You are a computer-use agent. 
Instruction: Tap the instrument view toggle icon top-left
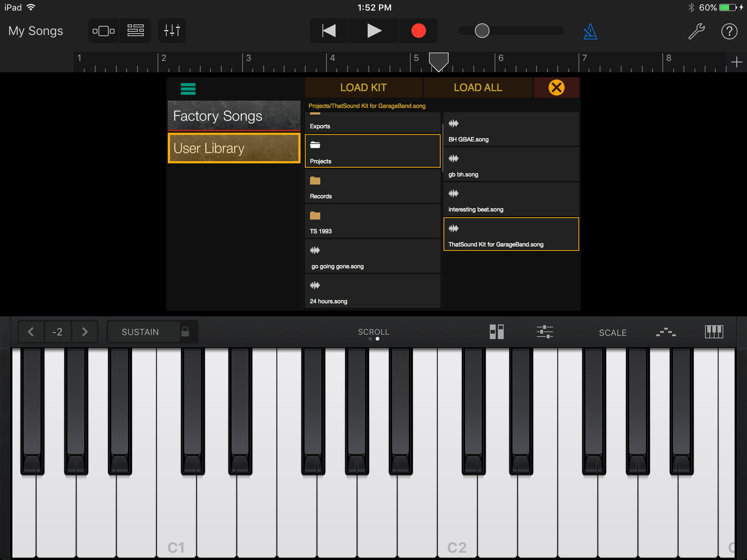coord(104,31)
